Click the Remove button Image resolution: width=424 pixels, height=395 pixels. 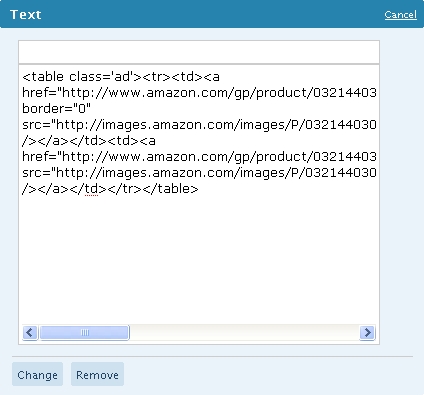pyautogui.click(x=97, y=375)
